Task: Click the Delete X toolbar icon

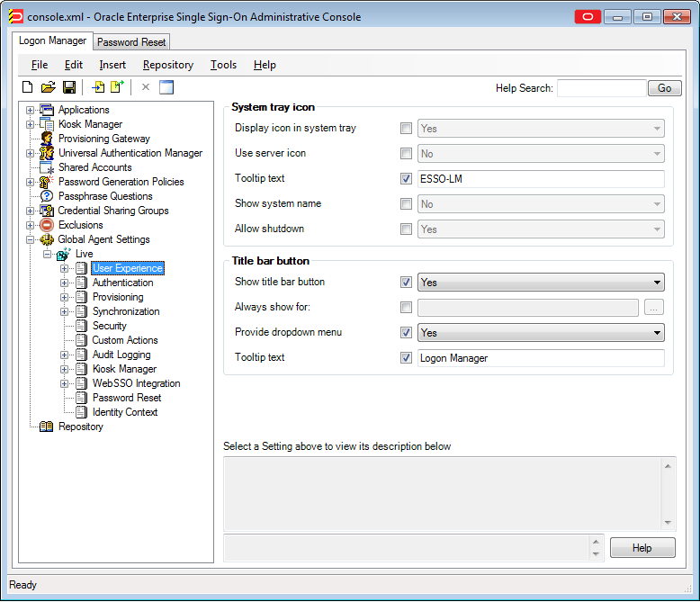Action: pos(146,87)
